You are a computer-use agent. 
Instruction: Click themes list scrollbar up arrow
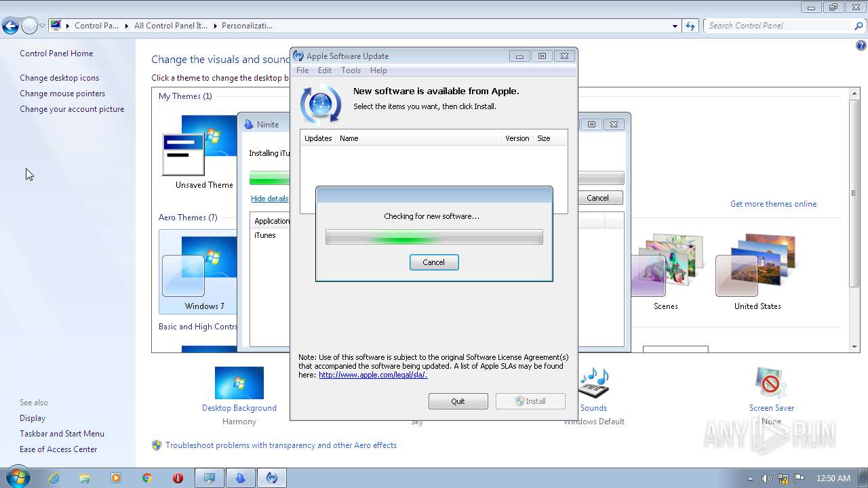854,93
